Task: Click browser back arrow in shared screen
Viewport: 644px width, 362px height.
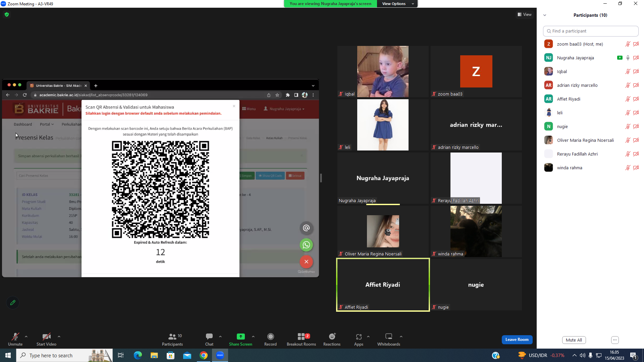Action: pyautogui.click(x=8, y=95)
